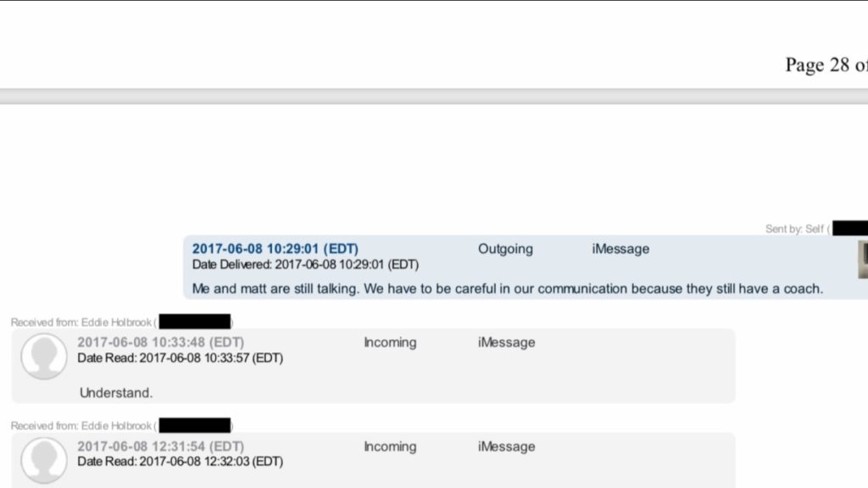This screenshot has width=868, height=488.
Task: Select the 2017-06-08 10:29:01 (EDT) timestamp
Action: click(275, 249)
